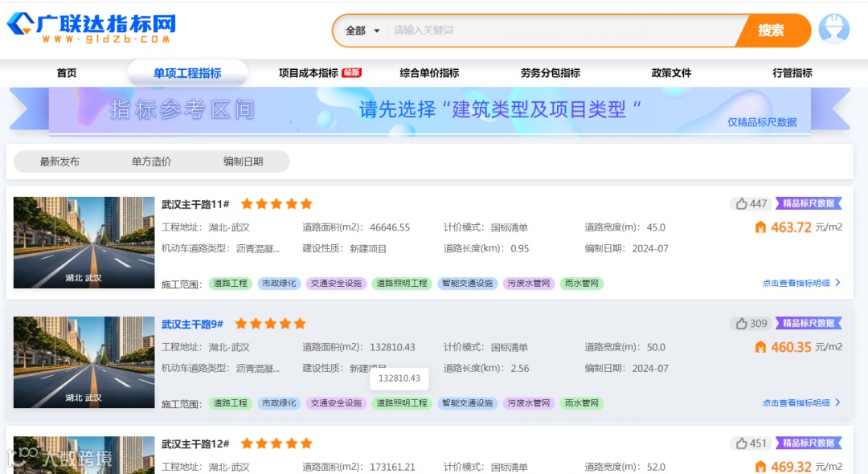Click road length value 0.95

pos(520,248)
